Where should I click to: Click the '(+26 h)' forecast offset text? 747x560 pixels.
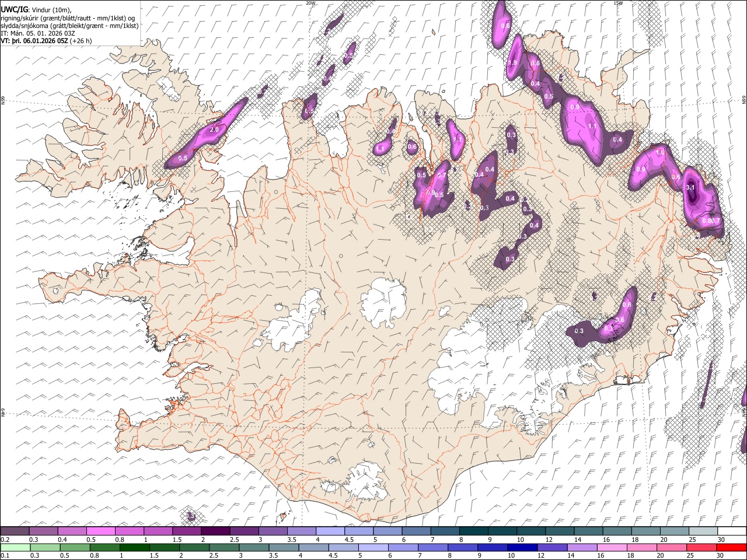(x=81, y=41)
